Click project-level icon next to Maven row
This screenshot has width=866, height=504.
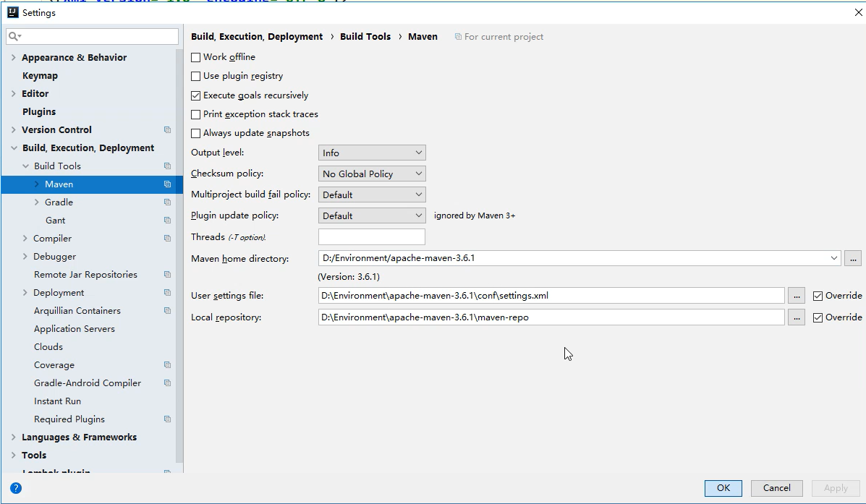coord(167,184)
